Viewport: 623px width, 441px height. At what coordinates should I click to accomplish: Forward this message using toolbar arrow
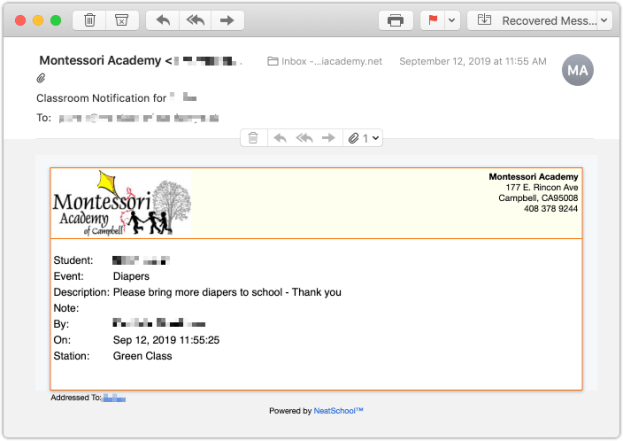[227, 20]
